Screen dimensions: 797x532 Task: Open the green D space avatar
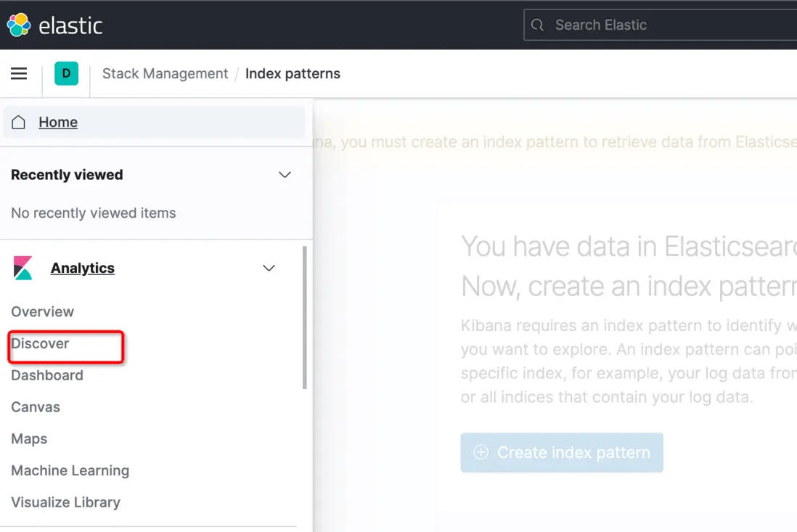pos(66,73)
